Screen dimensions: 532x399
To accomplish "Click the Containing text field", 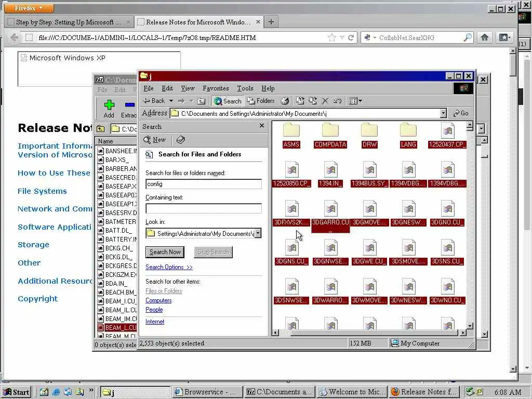I will (x=204, y=208).
